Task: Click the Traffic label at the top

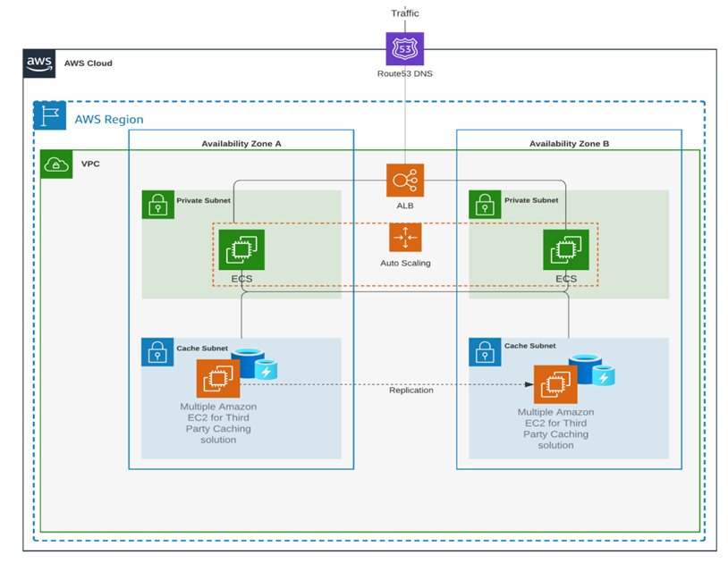Action: click(x=404, y=13)
